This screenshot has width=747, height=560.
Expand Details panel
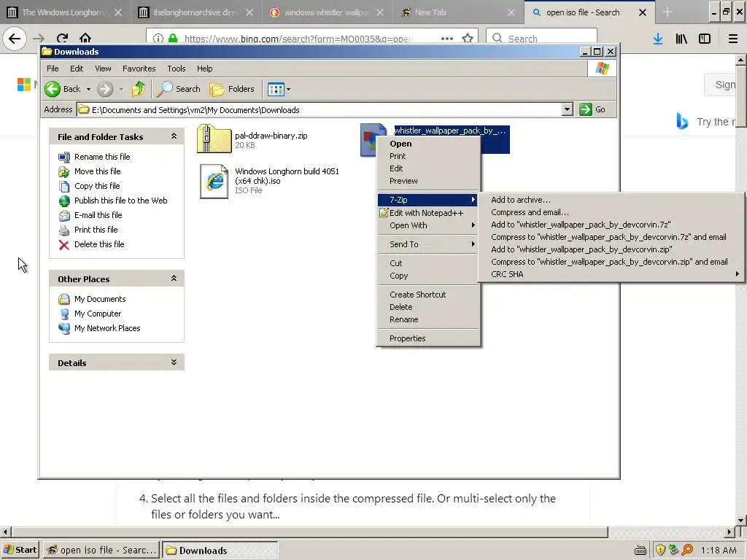pos(174,362)
